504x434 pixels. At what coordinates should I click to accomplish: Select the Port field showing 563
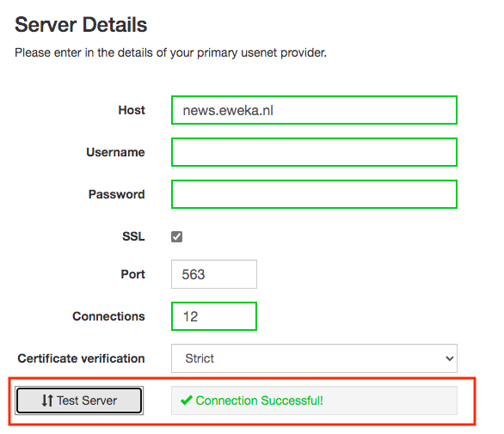coord(214,274)
